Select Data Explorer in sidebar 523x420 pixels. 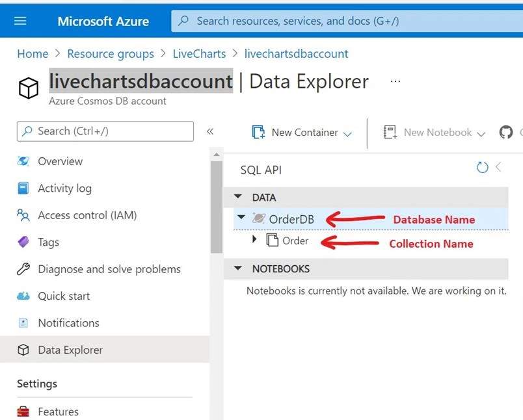click(x=105, y=349)
